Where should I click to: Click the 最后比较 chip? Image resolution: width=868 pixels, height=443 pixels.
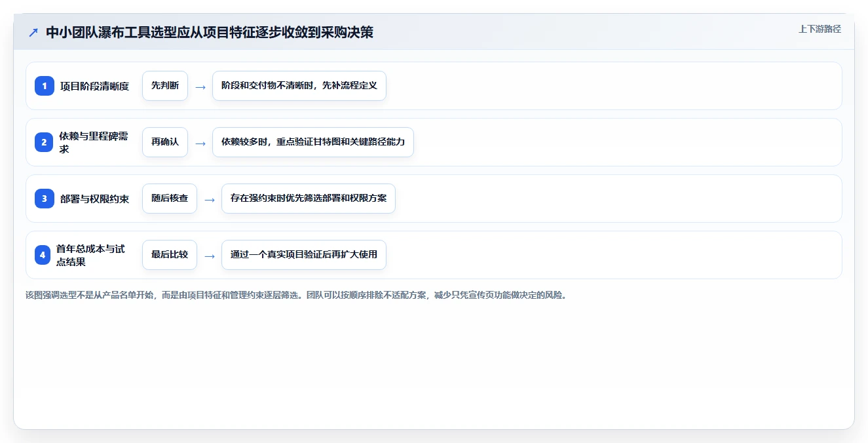click(x=170, y=255)
